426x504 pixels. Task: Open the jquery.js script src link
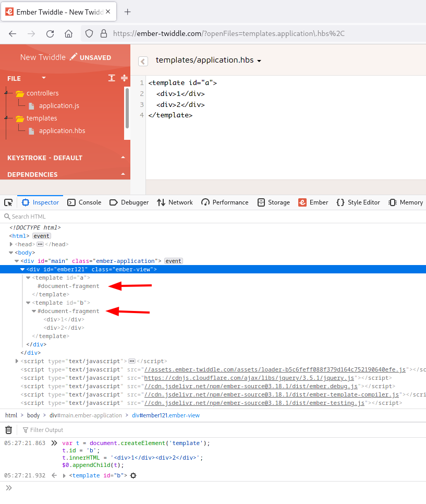[x=249, y=378]
